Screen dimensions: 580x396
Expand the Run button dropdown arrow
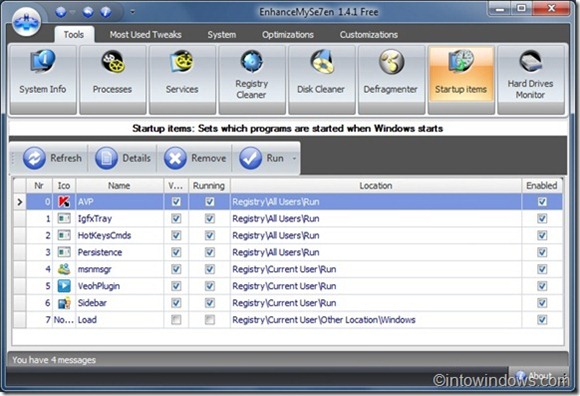coord(294,159)
